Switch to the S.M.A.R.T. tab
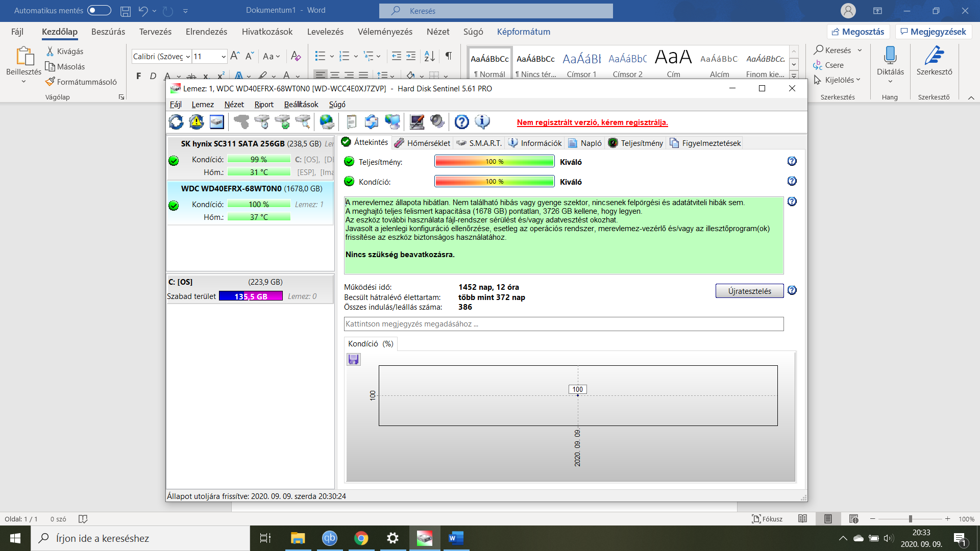The height and width of the screenshot is (551, 980). point(479,143)
